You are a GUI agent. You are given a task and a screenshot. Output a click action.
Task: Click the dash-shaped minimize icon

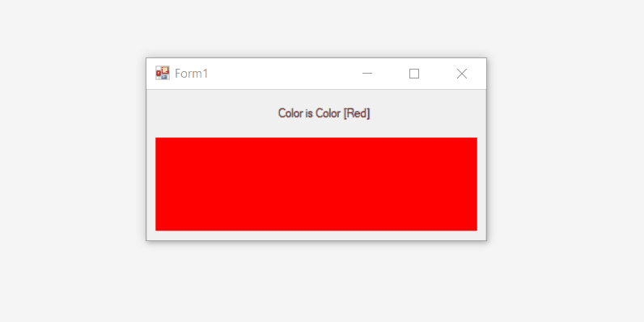point(367,74)
